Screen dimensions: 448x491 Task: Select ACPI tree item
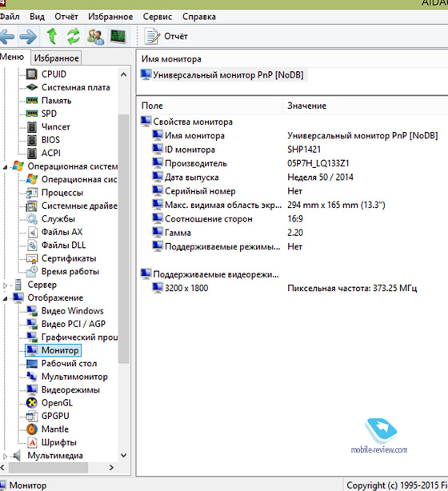pos(50,153)
